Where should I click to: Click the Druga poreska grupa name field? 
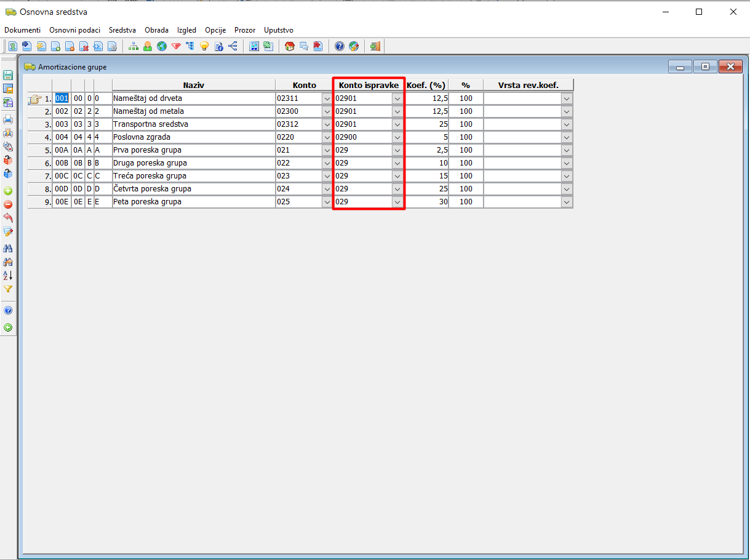click(x=193, y=163)
